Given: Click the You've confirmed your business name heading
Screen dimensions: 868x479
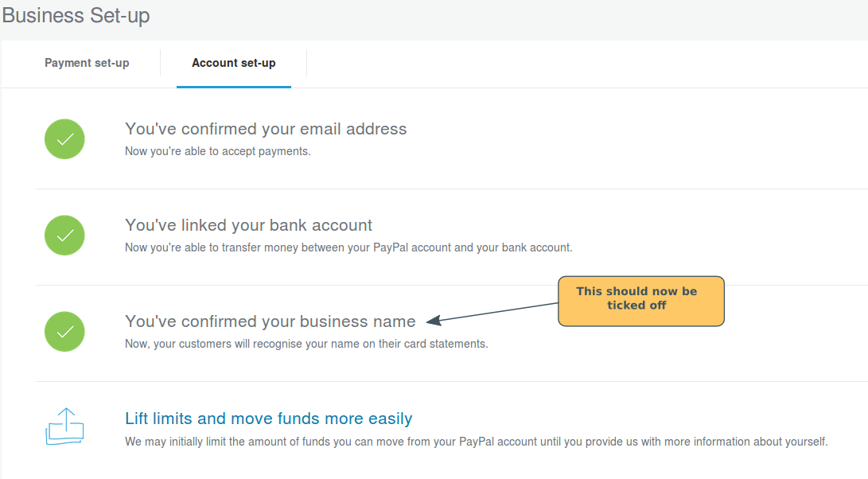Looking at the screenshot, I should (270, 321).
